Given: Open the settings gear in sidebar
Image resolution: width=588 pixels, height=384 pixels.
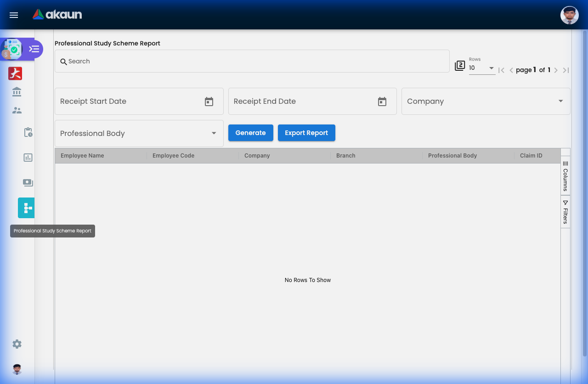Looking at the screenshot, I should coord(17,344).
